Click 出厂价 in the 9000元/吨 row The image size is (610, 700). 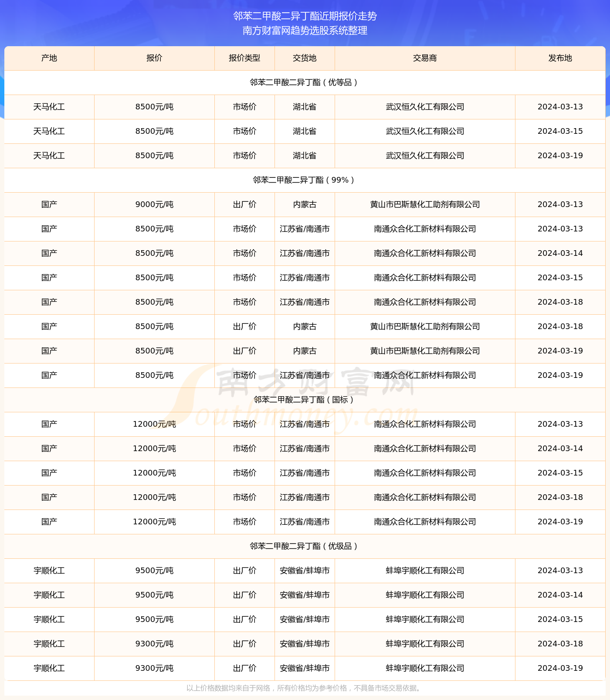point(244,204)
